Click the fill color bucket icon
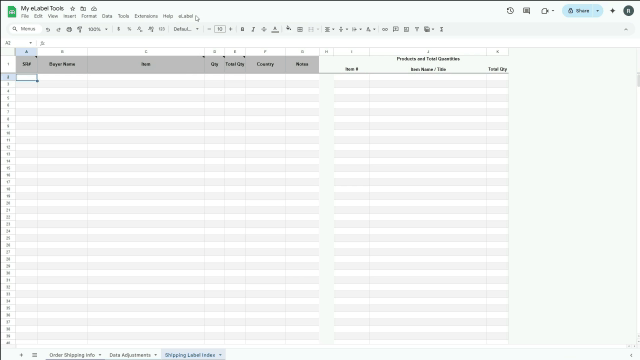This screenshot has width=640, height=360. click(x=289, y=29)
